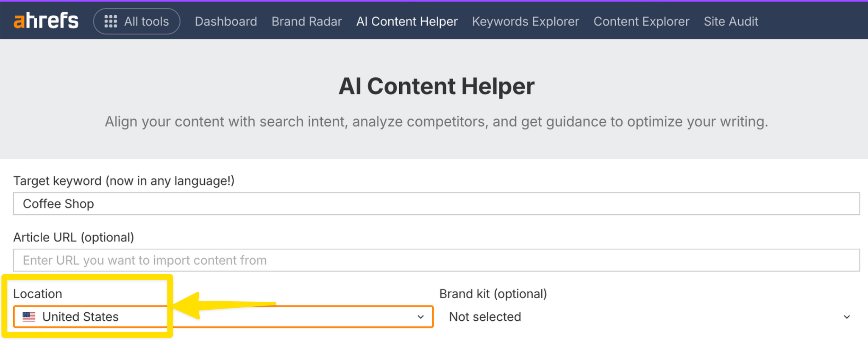Click the US flag icon in Location
868x342 pixels.
click(29, 317)
